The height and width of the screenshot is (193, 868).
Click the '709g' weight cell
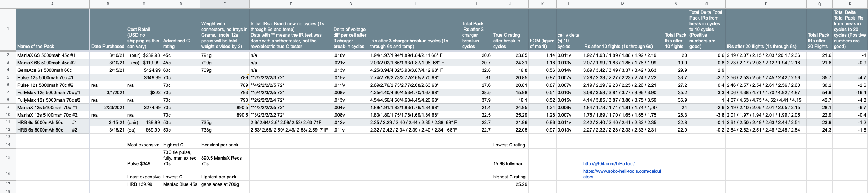point(224,70)
